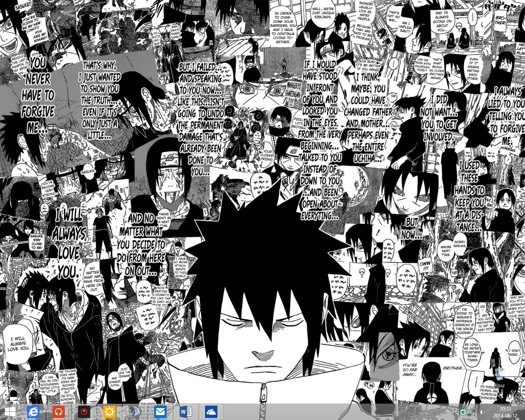Viewport: 525px width, 420px height.
Task: Open the OneDrive cloud app
Action: [211, 412]
